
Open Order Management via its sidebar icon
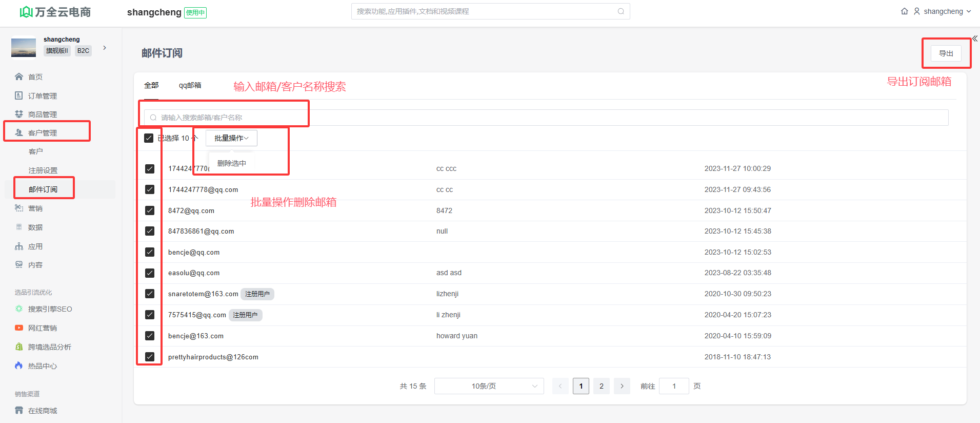19,95
